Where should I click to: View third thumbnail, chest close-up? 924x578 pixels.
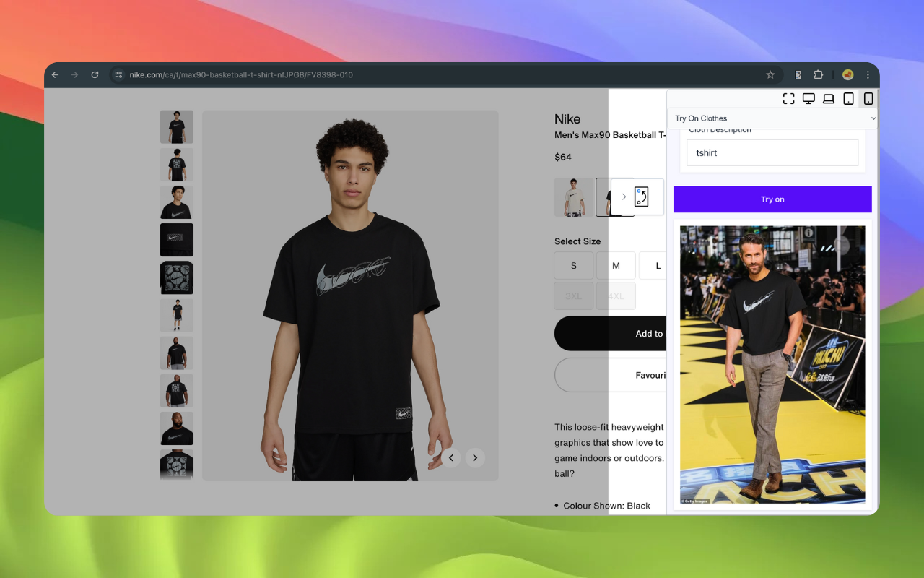pos(177,202)
